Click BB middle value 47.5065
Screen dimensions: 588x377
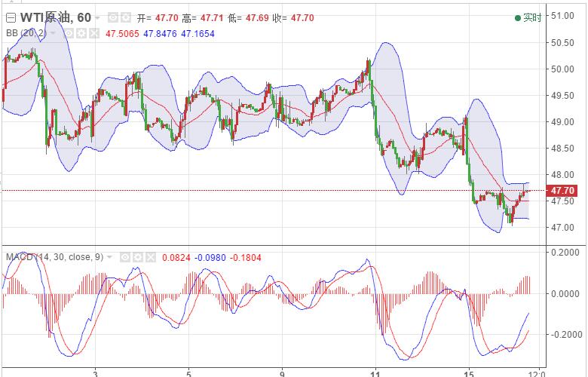pyautogui.click(x=122, y=34)
